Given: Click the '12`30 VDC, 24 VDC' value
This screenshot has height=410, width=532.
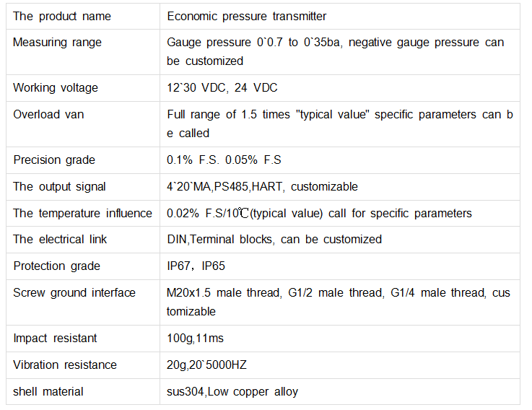Looking at the screenshot, I should (x=222, y=88).
